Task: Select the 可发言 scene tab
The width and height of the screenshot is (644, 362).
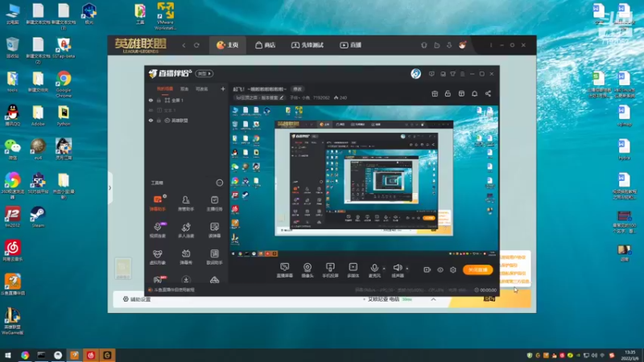Action: click(202, 89)
